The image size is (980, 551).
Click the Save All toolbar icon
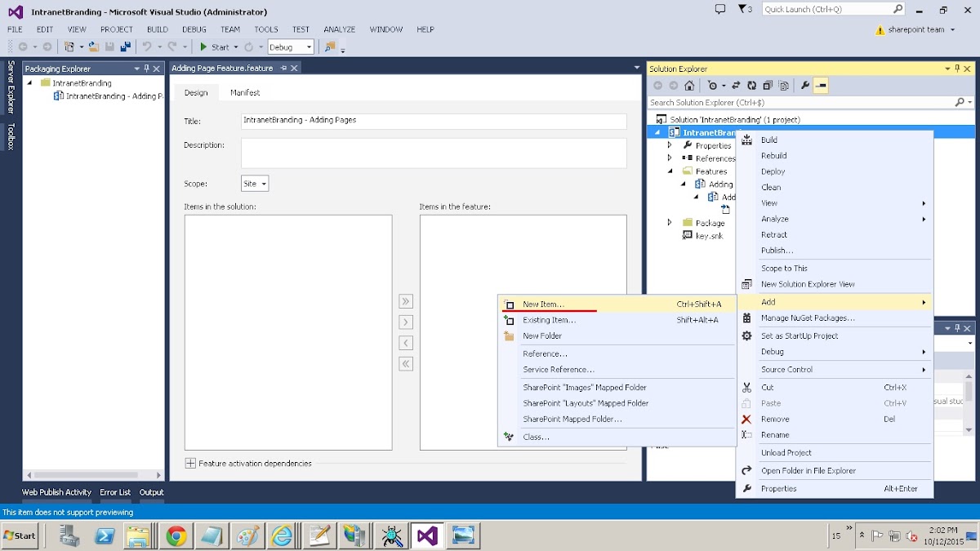pyautogui.click(x=125, y=47)
